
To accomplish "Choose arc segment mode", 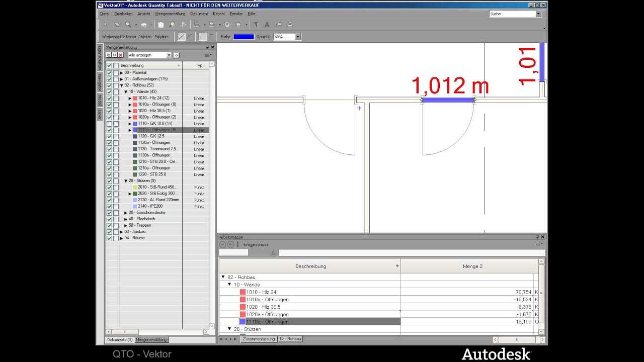I will (190, 37).
